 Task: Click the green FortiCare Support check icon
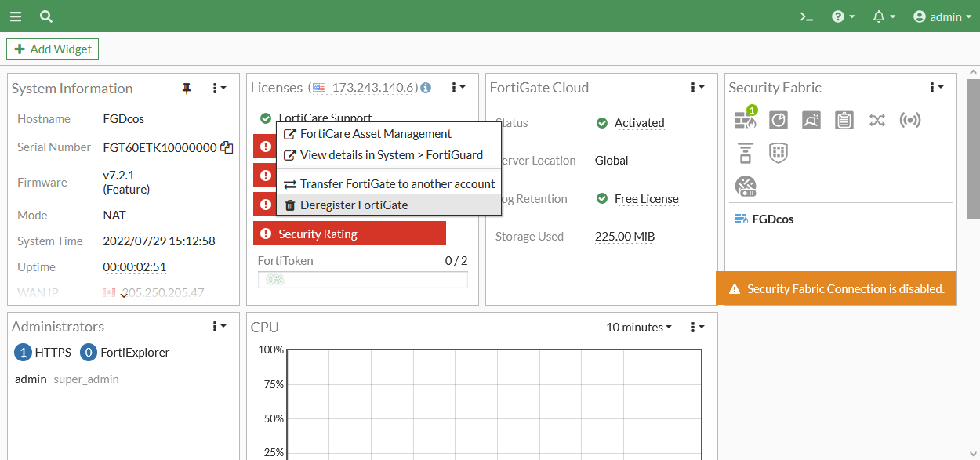pos(265,118)
